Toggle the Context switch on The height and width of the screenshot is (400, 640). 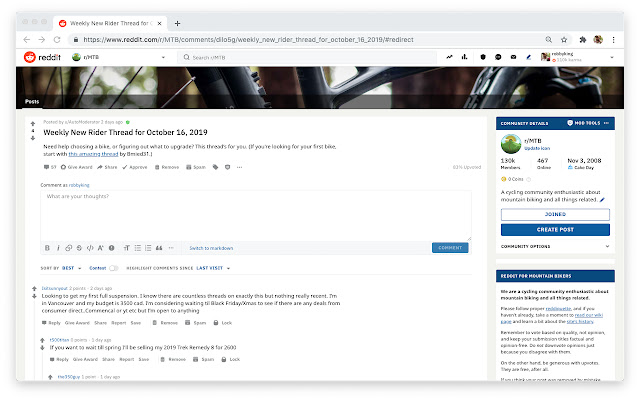point(114,268)
